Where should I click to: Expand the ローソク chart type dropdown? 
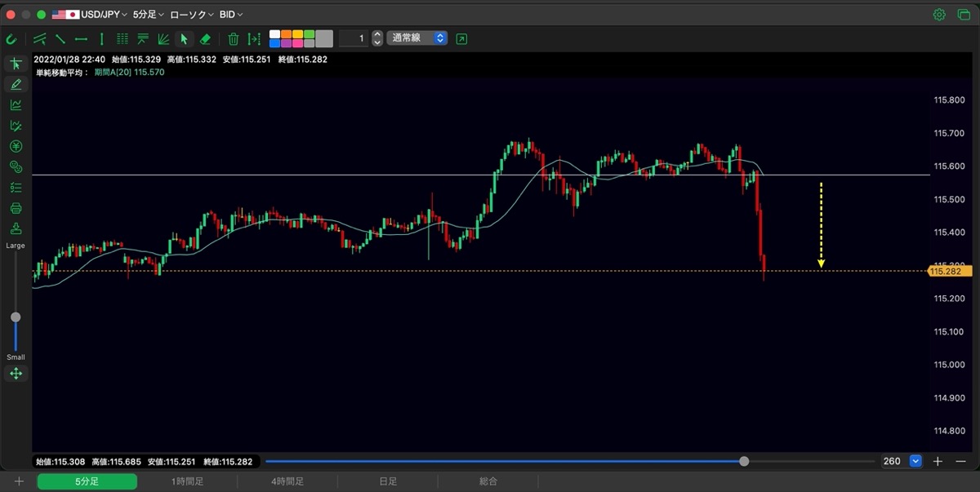tap(192, 15)
